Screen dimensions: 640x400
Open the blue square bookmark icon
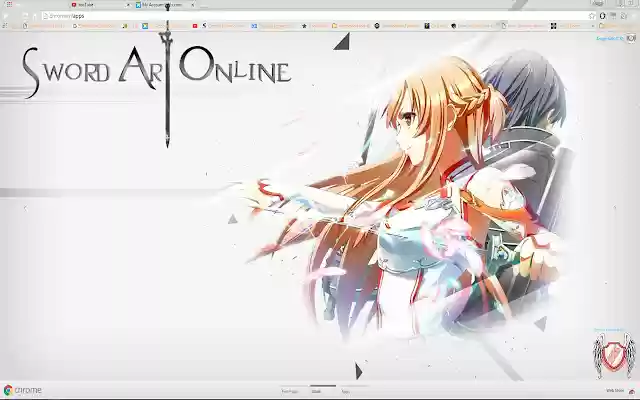(x=145, y=26)
